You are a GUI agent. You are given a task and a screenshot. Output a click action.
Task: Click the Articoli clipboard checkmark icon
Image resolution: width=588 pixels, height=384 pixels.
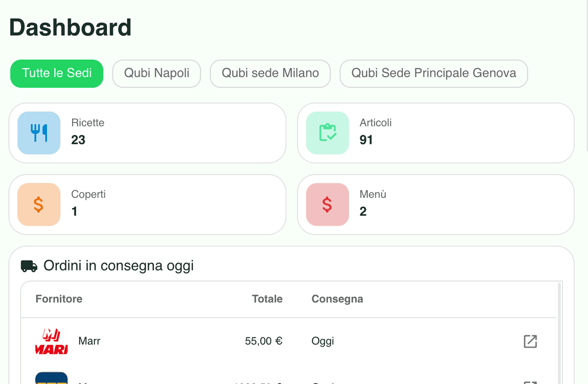[327, 133]
